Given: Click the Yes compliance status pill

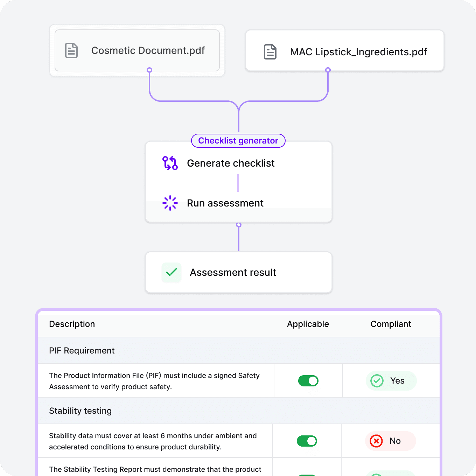Looking at the screenshot, I should (391, 381).
